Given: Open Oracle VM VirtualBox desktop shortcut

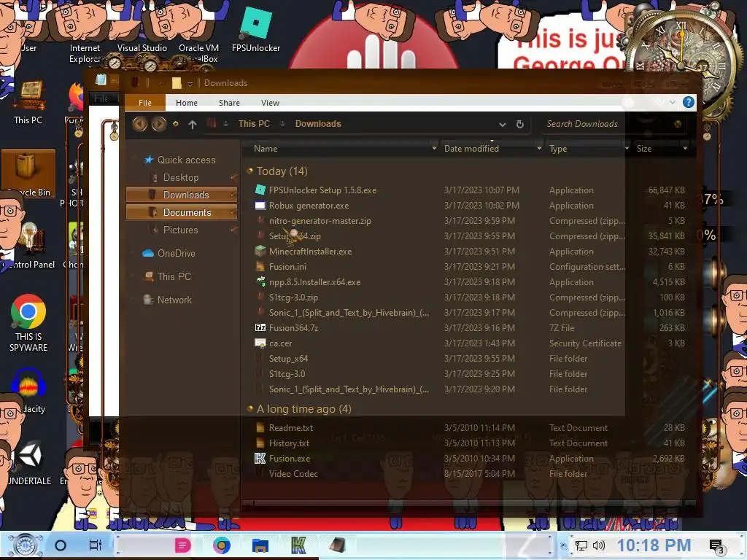Looking at the screenshot, I should (x=198, y=52).
